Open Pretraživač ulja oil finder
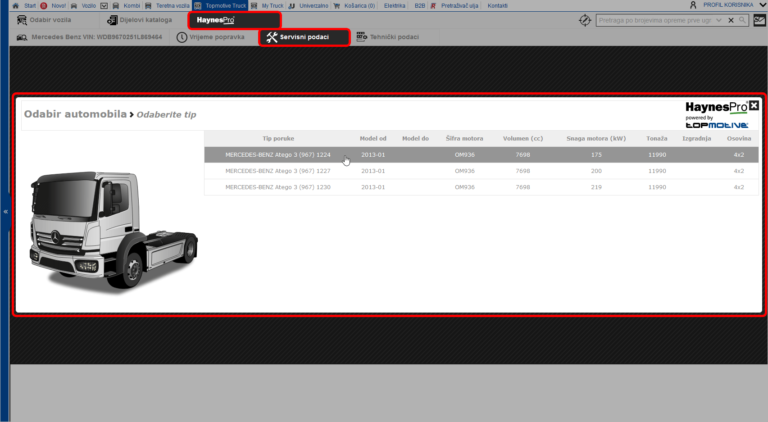This screenshot has height=422, width=768. click(x=459, y=6)
